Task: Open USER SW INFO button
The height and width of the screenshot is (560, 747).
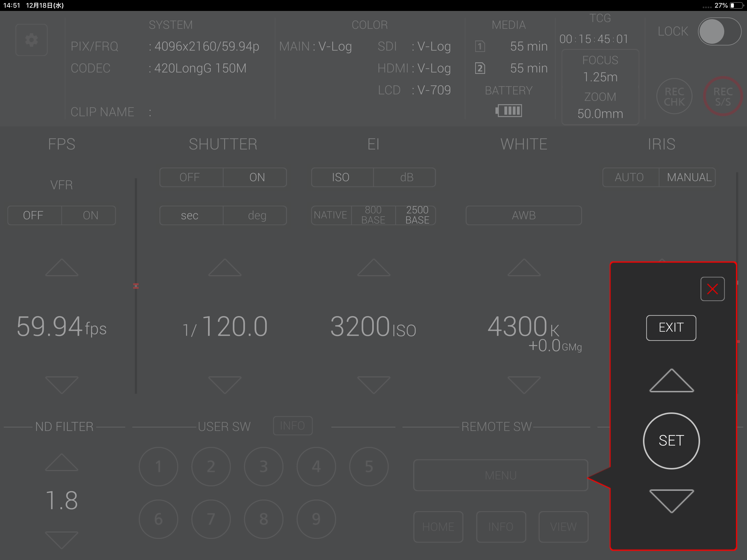Action: click(x=293, y=426)
